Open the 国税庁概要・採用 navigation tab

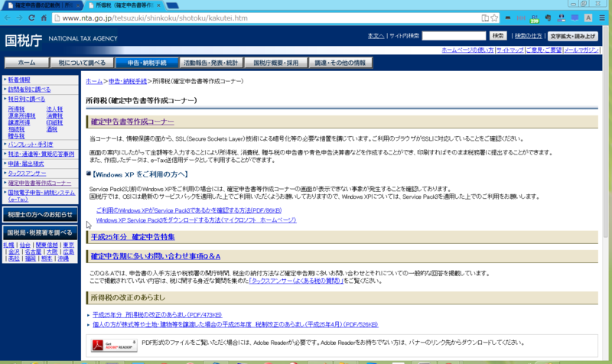275,63
